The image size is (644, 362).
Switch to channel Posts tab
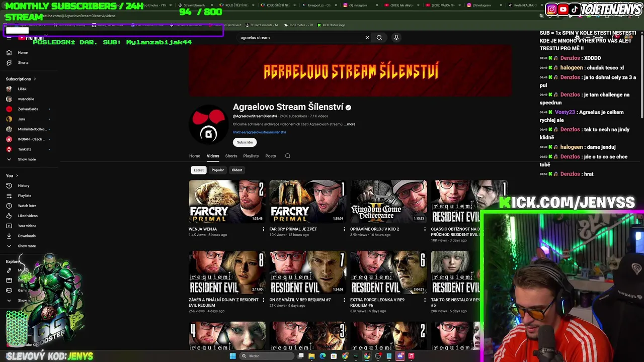[x=270, y=156]
